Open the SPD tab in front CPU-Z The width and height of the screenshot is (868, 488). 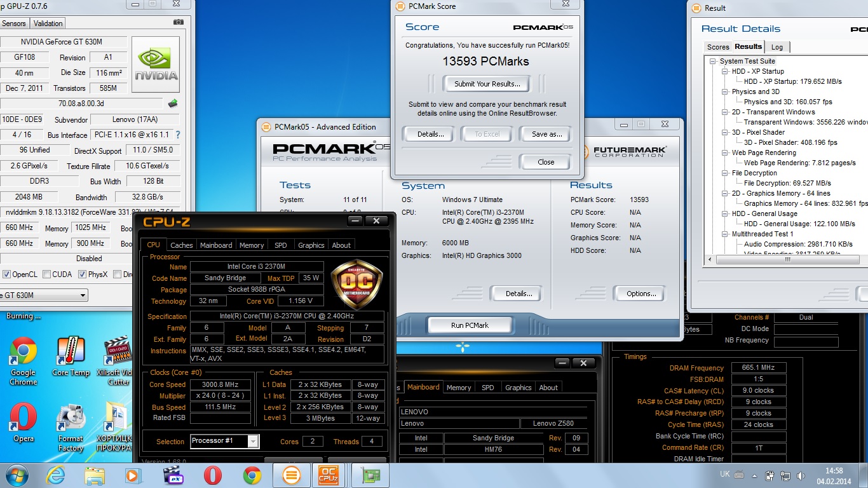click(x=281, y=245)
